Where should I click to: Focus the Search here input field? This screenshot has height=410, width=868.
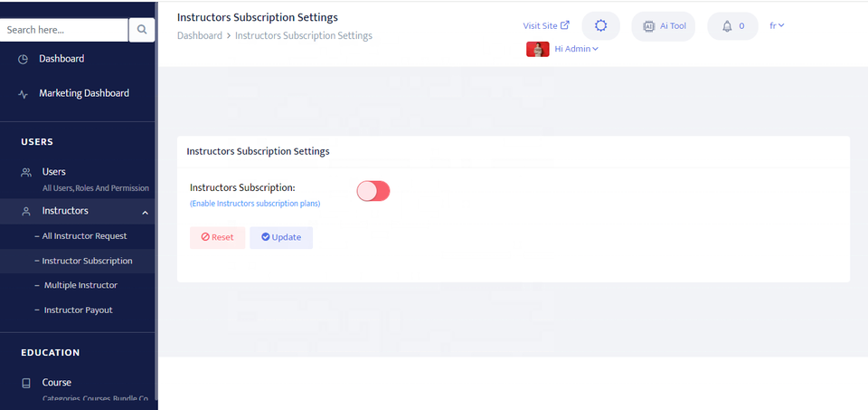(x=63, y=30)
